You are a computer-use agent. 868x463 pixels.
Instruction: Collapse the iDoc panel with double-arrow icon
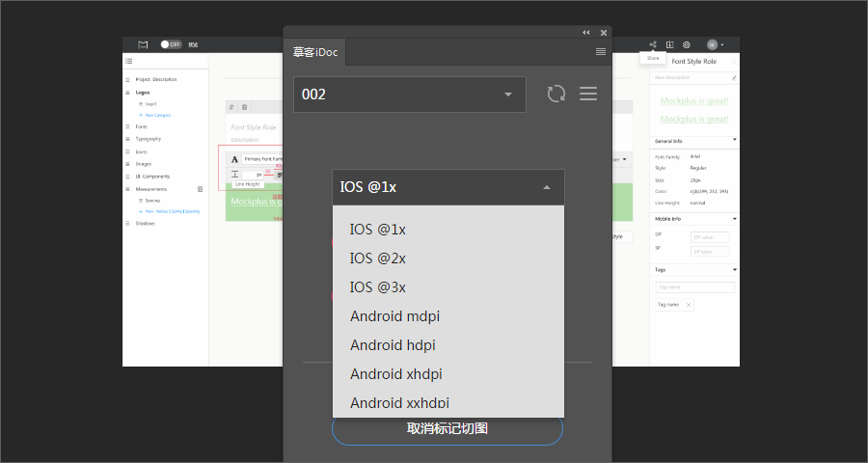coord(585,33)
